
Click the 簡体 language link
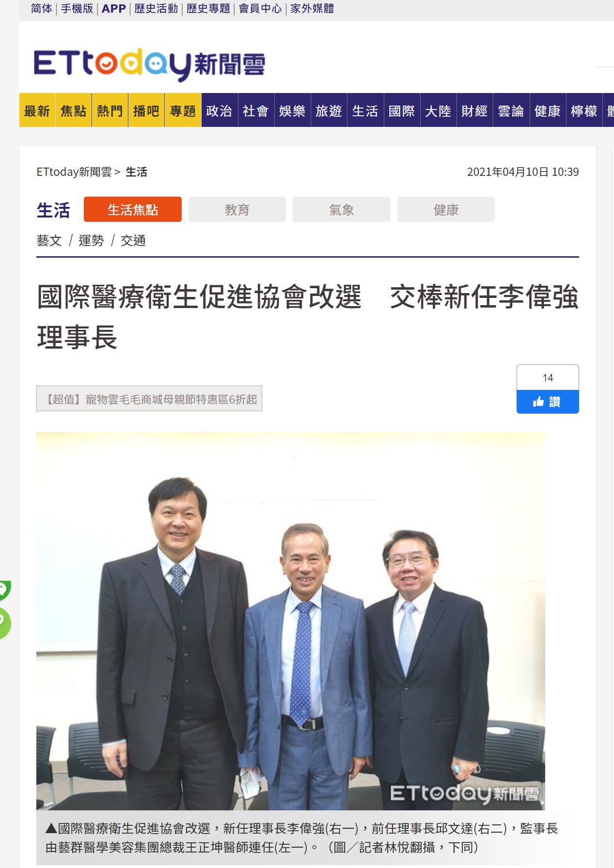(42, 8)
